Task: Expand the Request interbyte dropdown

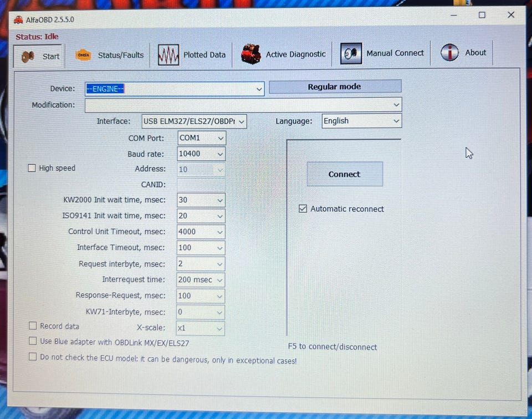Action: [219, 264]
